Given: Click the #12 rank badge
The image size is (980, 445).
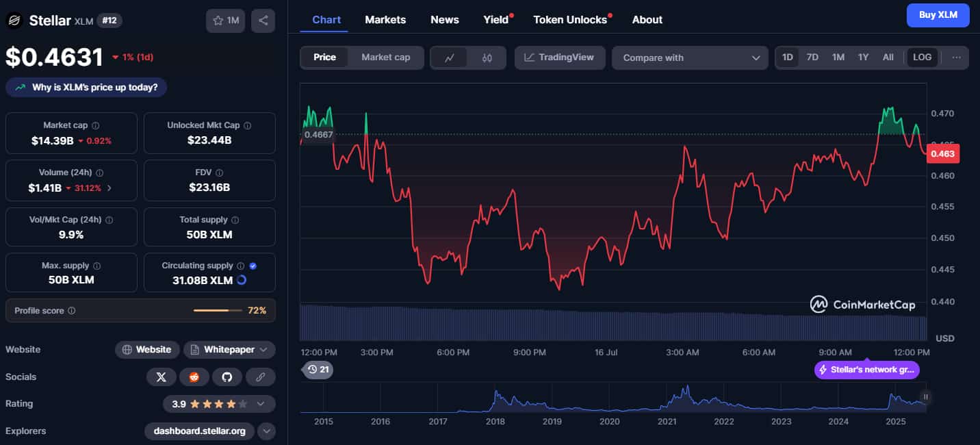Looking at the screenshot, I should 109,21.
